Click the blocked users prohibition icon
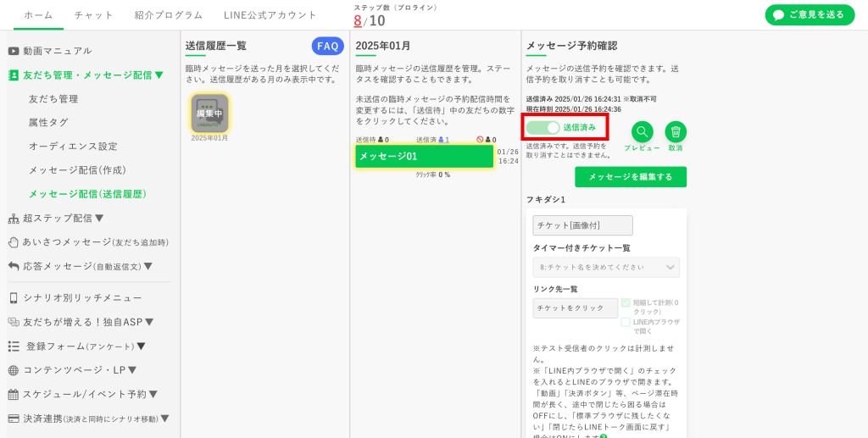This screenshot has width=868, height=438. 480,140
